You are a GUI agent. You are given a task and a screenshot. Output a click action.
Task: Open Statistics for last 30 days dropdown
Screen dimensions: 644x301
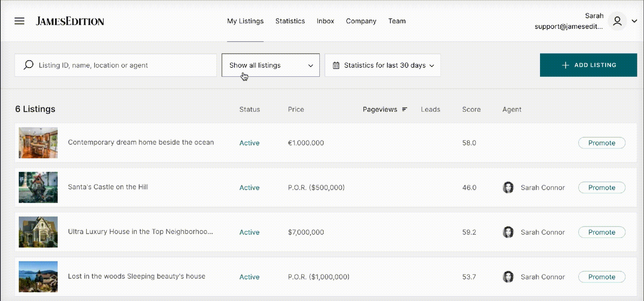(384, 65)
